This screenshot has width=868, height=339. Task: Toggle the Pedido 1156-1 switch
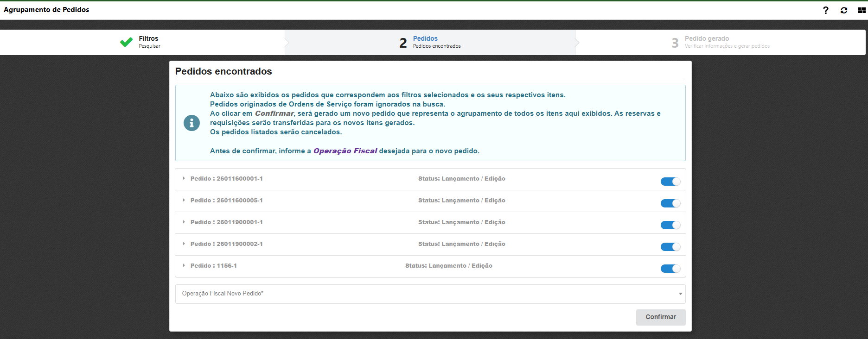[670, 269]
